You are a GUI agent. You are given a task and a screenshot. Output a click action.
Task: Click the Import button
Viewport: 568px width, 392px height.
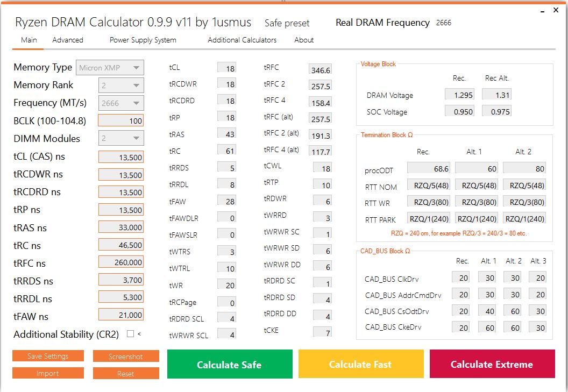(48, 373)
